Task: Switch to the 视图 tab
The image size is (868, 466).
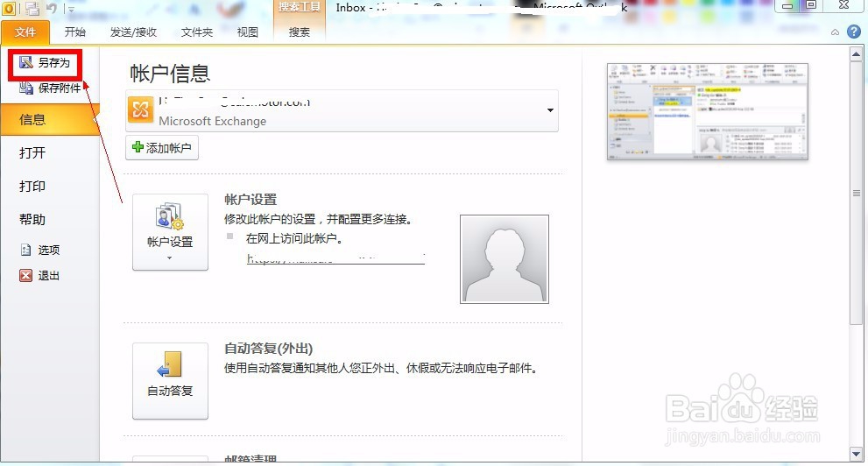Action: 248,32
